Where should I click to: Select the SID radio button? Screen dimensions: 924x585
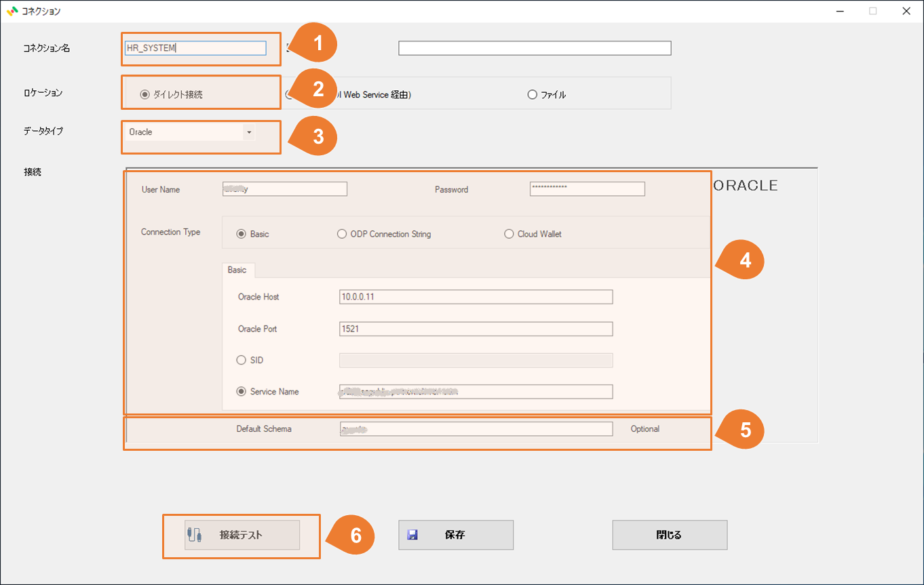250,361
